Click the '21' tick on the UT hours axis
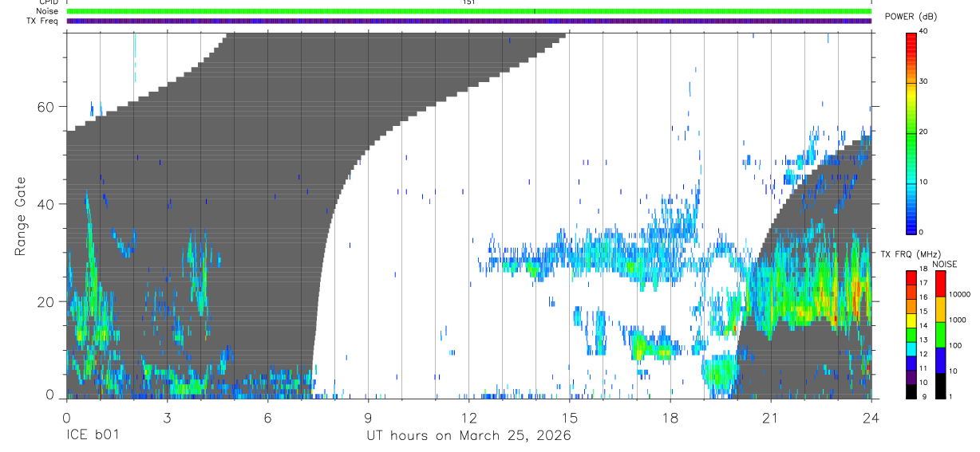Viewport: 980px width, 452px height. click(x=770, y=418)
